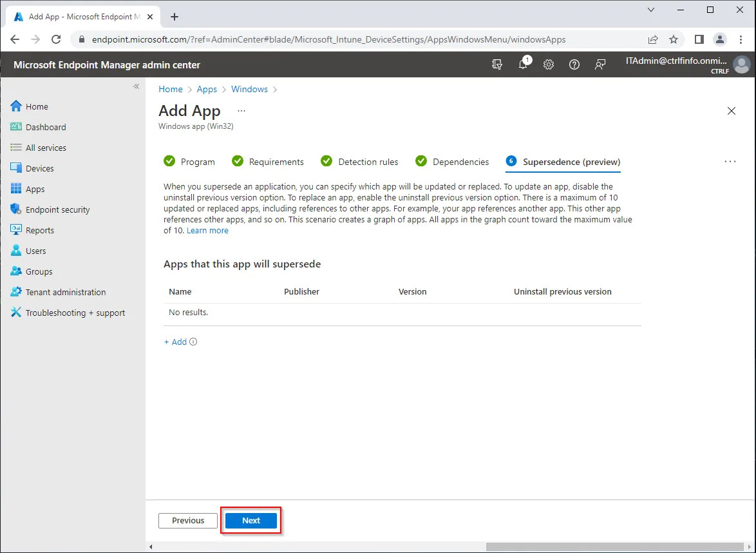Click the Name column header
This screenshot has width=756, height=553.
180,291
